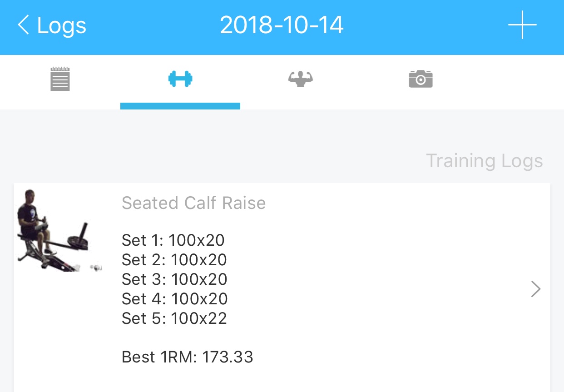Image resolution: width=564 pixels, height=392 pixels.
Task: Tap the 2018-10-14 date title
Action: (282, 25)
